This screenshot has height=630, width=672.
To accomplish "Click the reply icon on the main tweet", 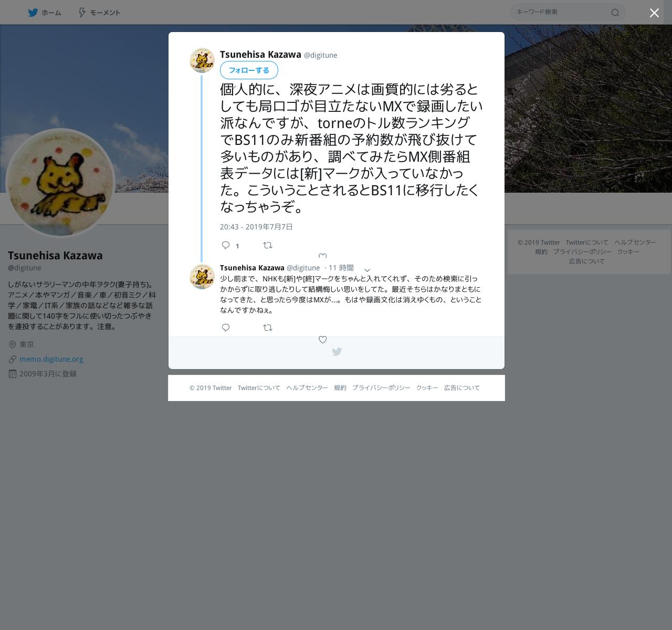I will [226, 245].
